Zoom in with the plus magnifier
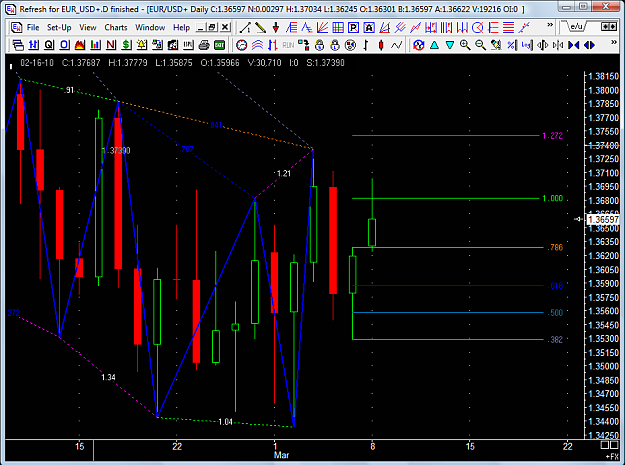Image resolution: width=625 pixels, height=465 pixels. (x=465, y=45)
